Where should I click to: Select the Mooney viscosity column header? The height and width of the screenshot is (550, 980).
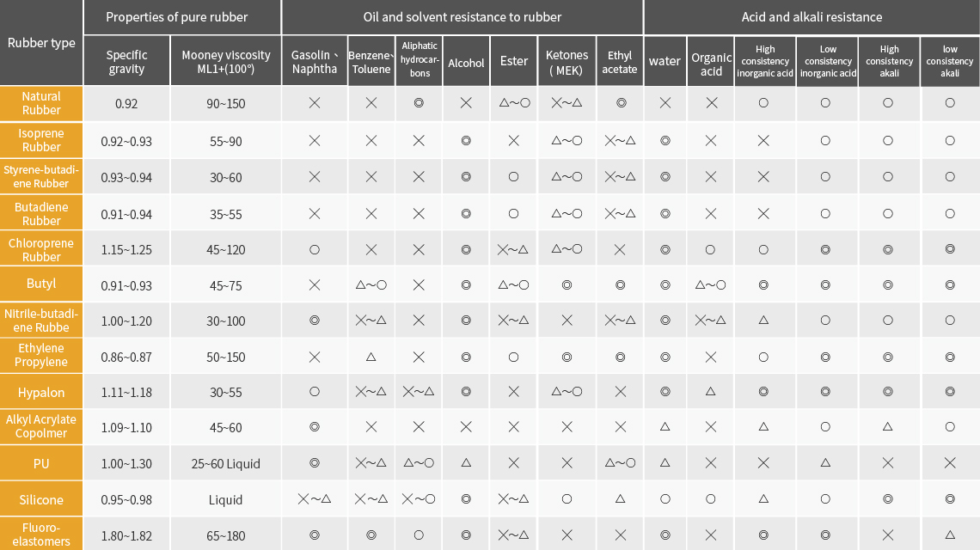tap(225, 62)
